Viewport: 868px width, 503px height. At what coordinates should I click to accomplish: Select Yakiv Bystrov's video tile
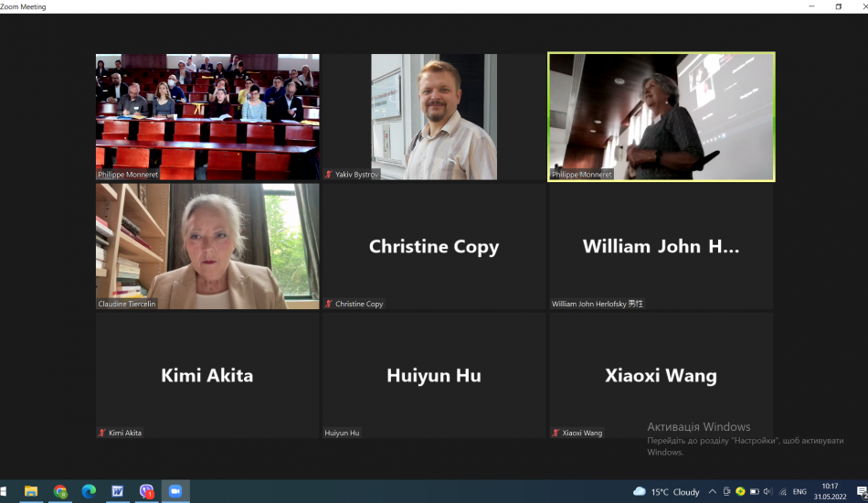point(434,116)
